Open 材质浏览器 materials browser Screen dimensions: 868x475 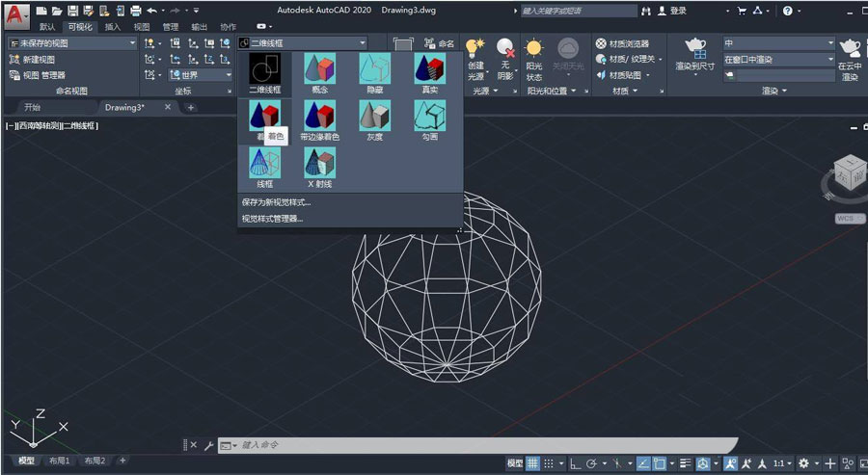(622, 43)
